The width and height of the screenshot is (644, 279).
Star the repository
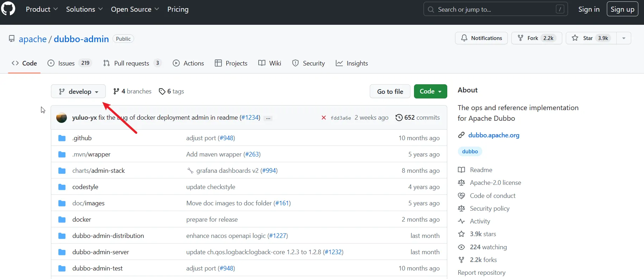coord(591,38)
